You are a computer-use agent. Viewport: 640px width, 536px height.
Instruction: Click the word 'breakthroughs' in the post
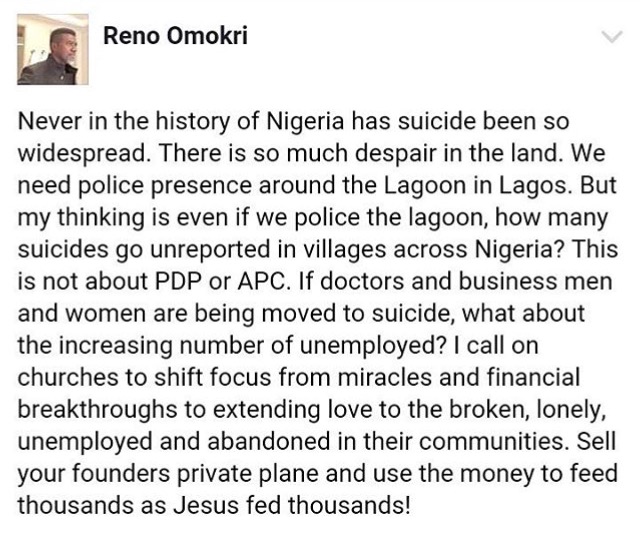click(98, 410)
